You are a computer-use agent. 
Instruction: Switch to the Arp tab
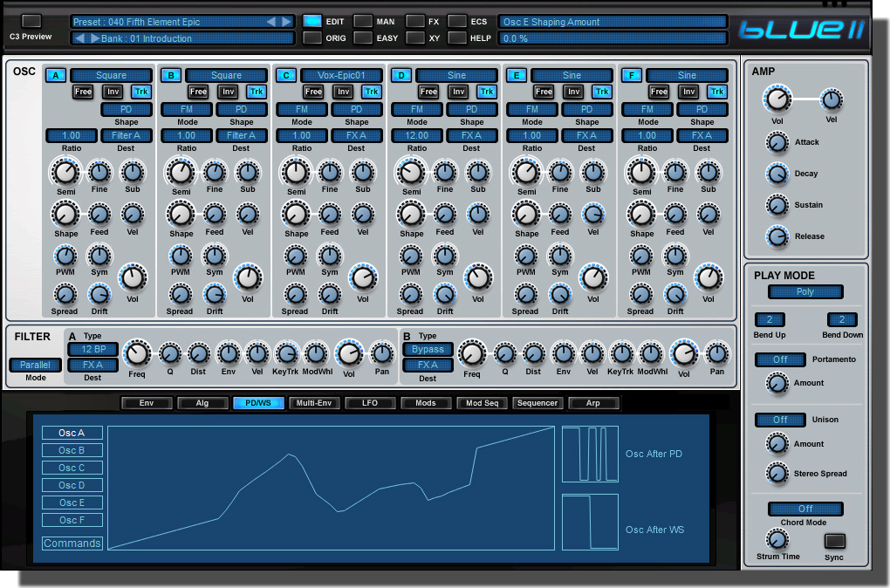(593, 403)
